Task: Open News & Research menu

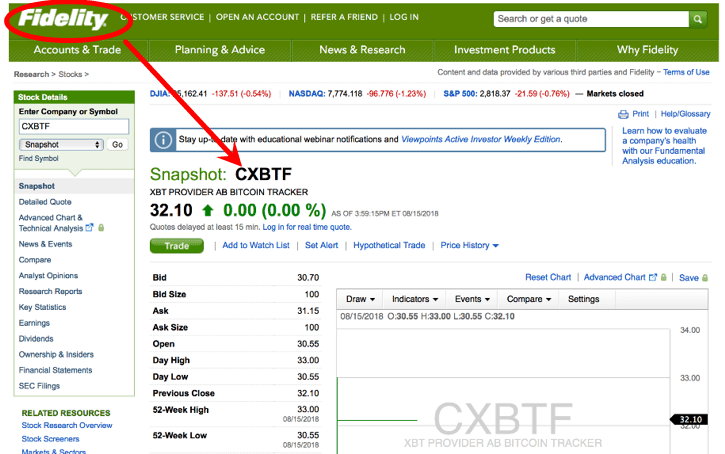Action: (362, 50)
